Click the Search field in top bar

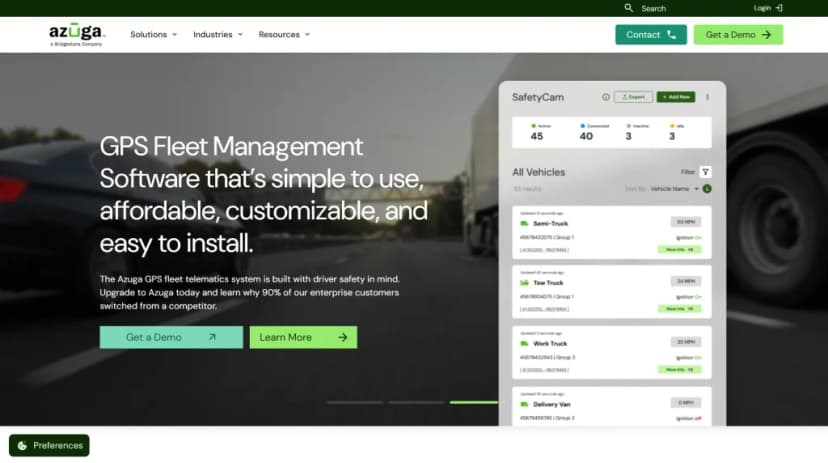point(653,8)
